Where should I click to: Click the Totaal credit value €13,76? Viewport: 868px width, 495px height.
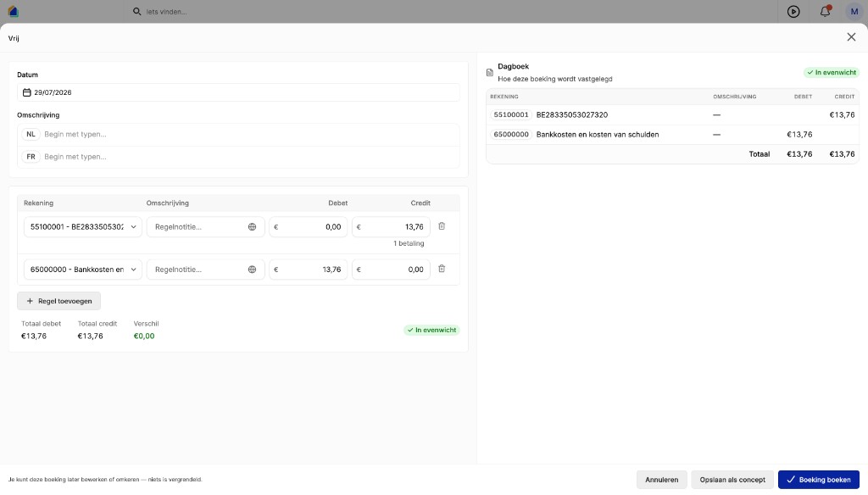point(90,336)
